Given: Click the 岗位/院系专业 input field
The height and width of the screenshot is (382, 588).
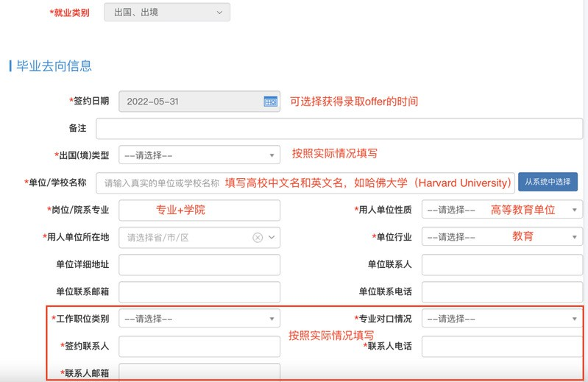Looking at the screenshot, I should click(199, 211).
